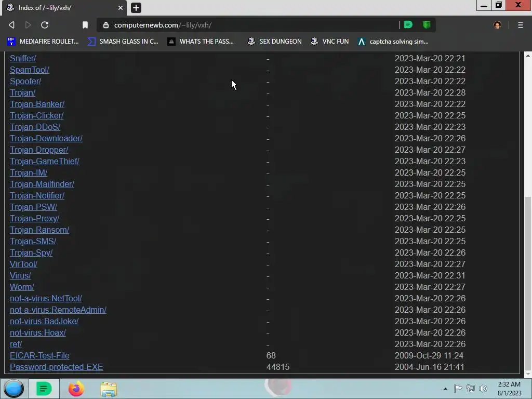Open the Trojan-Banker/ directory link

[x=37, y=104]
